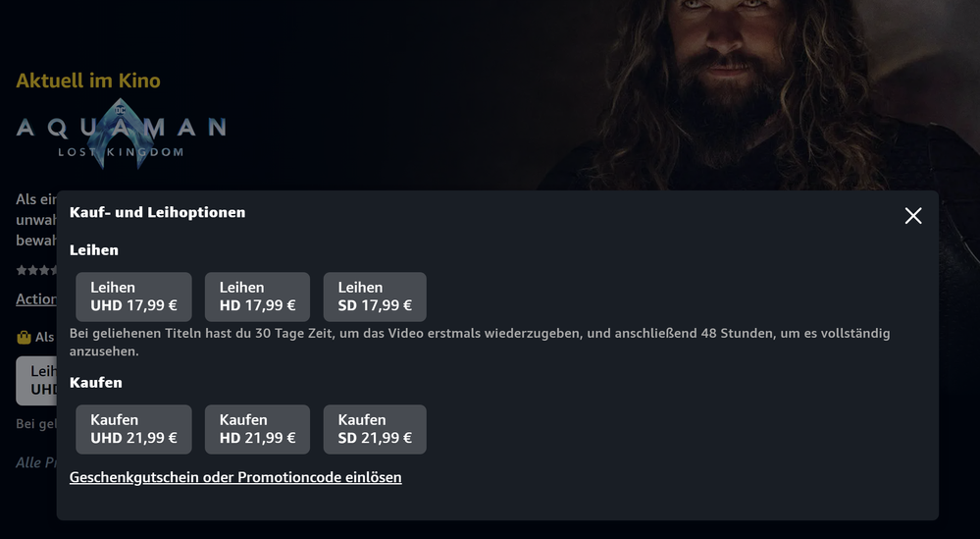The height and width of the screenshot is (539, 980).
Task: Pick Kaufen HD 21,99 € option
Action: pyautogui.click(x=257, y=429)
